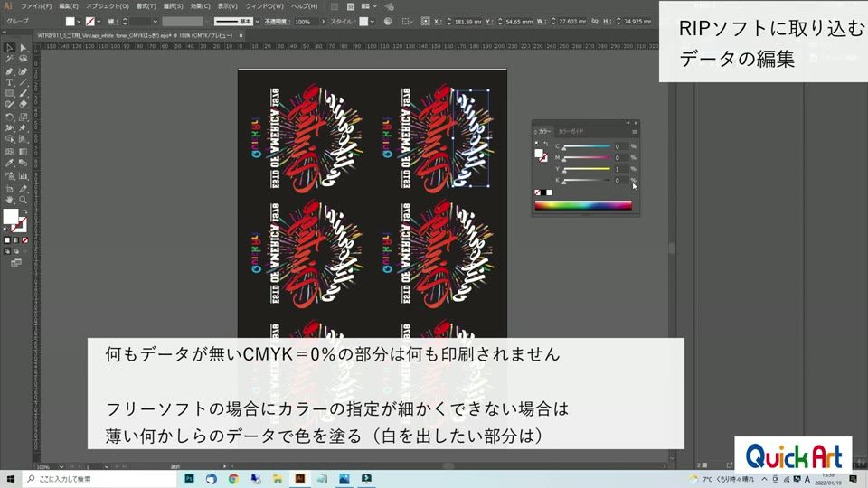The image size is (868, 488).
Task: Open the ウィンドウ(W) menu
Action: [x=264, y=6]
